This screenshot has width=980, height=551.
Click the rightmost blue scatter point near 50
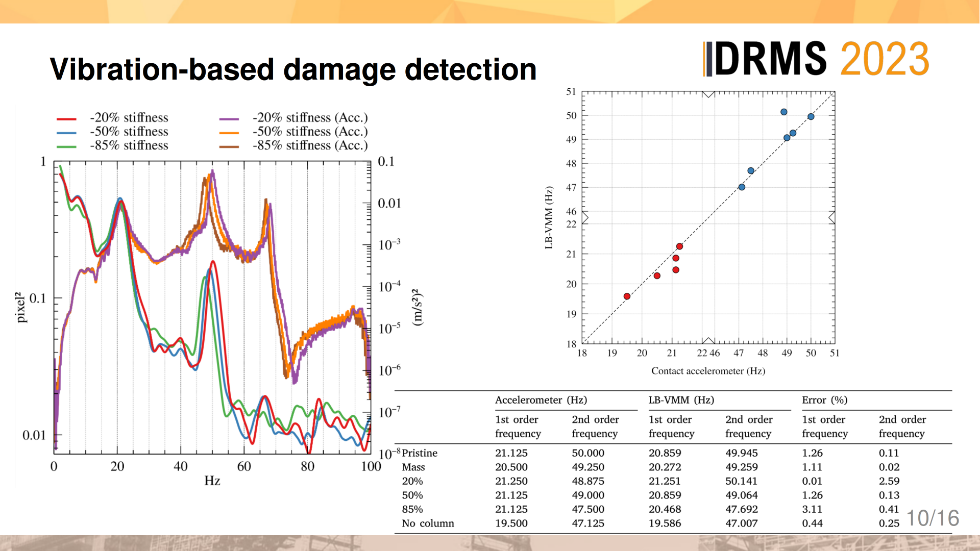pos(811,117)
